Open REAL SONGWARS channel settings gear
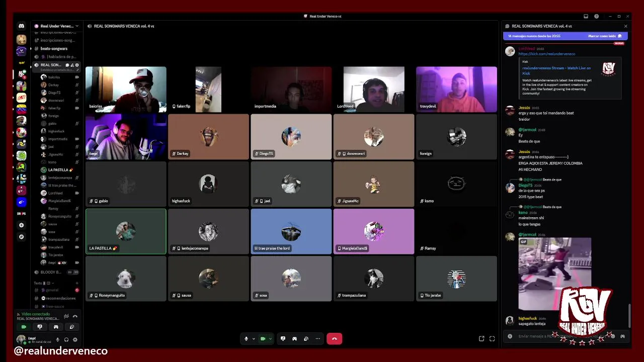This screenshot has width=644, height=362. pos(77,65)
